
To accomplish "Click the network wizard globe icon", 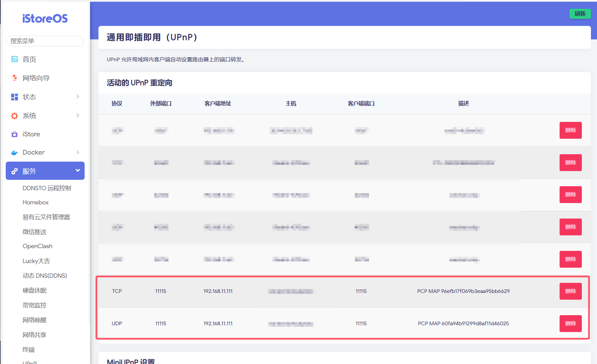I will click(x=14, y=78).
